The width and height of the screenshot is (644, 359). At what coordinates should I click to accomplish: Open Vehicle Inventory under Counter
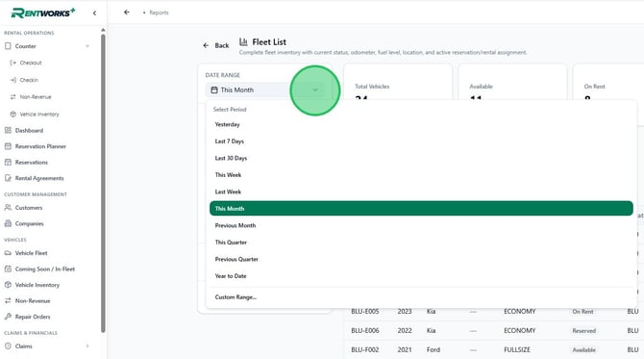[39, 115]
